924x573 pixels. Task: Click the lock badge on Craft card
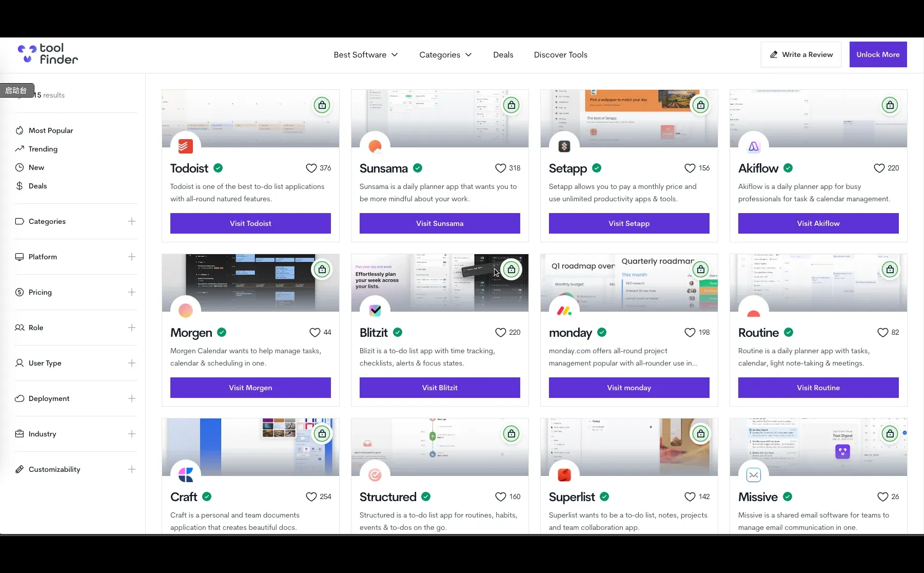click(x=322, y=434)
